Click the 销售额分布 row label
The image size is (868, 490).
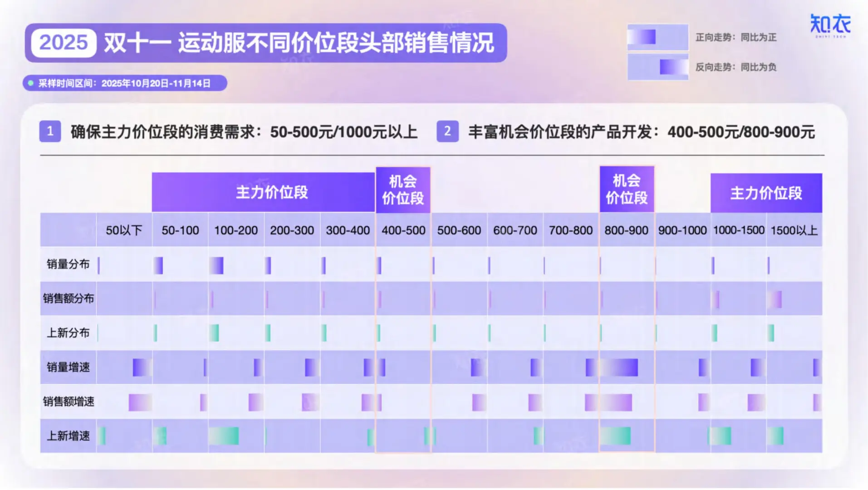pyautogui.click(x=68, y=298)
